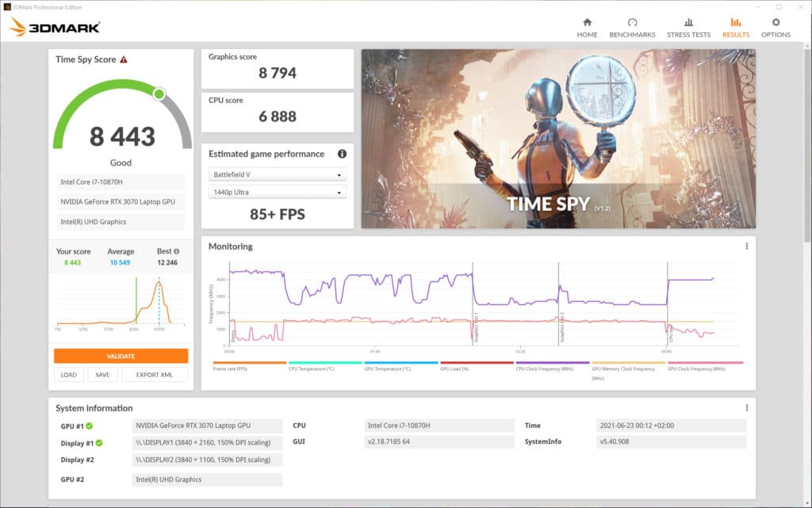
Task: Click the score gauge indicator dot
Action: coord(159,94)
